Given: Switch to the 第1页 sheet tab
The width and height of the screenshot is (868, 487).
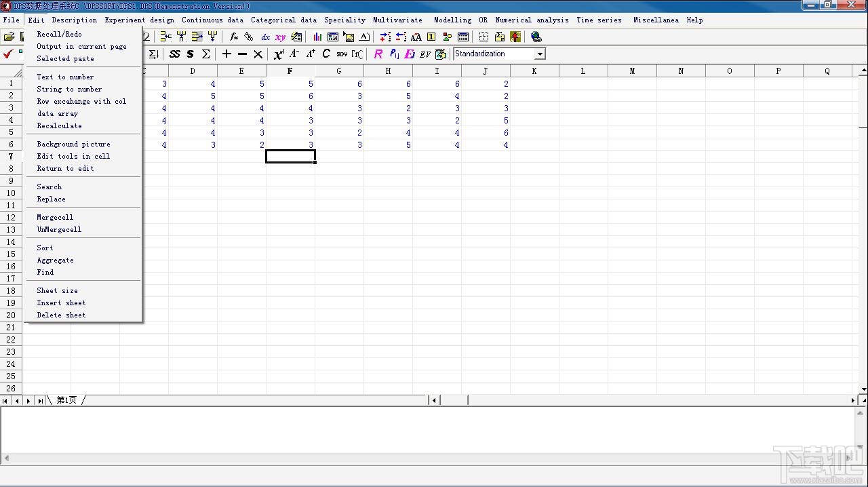Looking at the screenshot, I should point(66,400).
